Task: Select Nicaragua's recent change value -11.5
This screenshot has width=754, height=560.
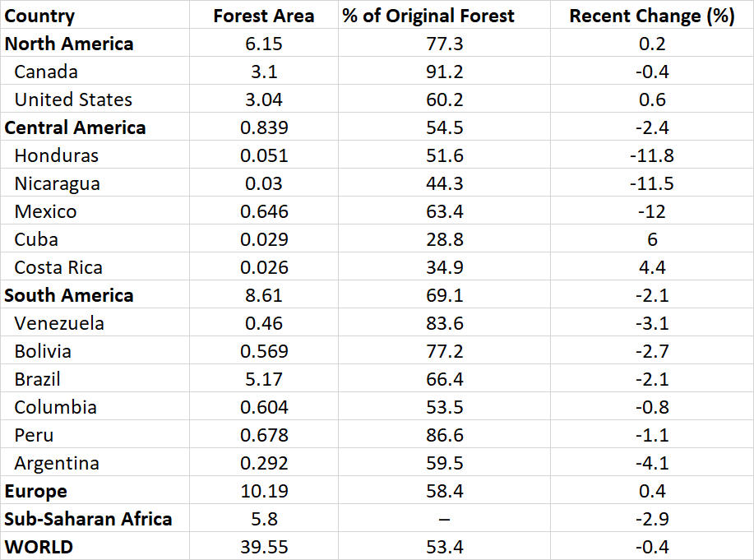Action: (x=651, y=183)
